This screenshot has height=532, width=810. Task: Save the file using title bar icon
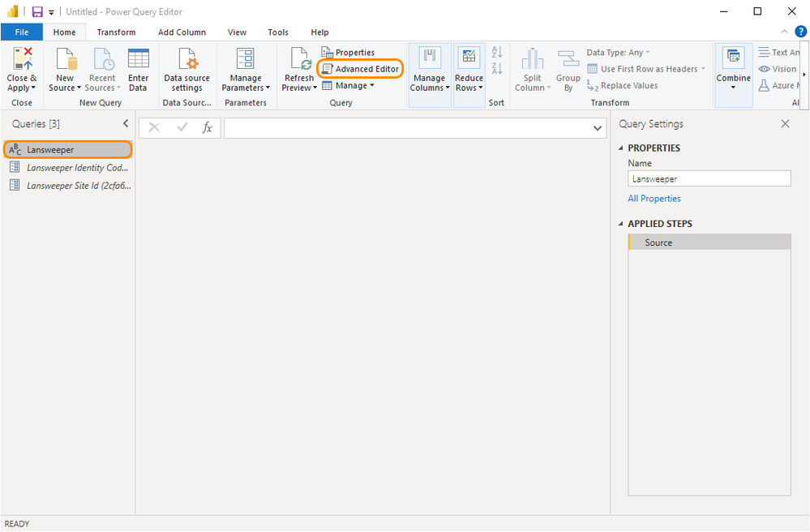point(37,12)
